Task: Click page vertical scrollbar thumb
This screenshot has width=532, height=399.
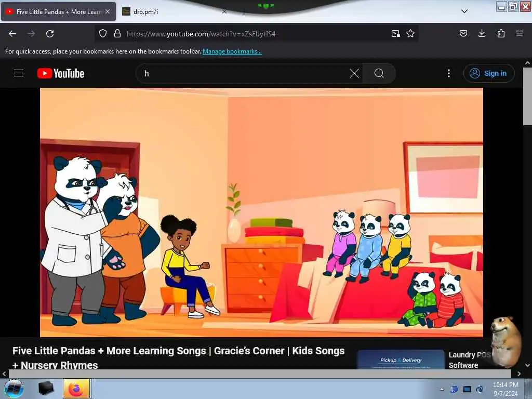Action: (x=527, y=96)
